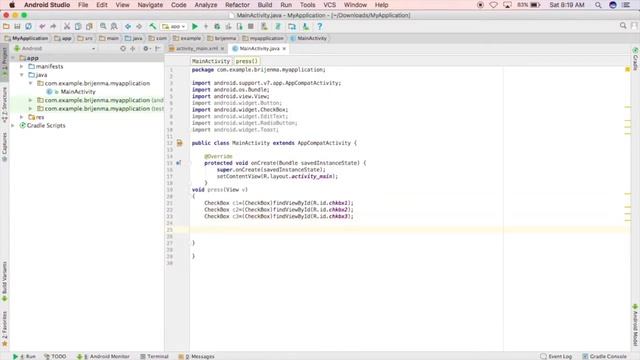Click the Redo arrow icon
The height and width of the screenshot is (360, 640).
pos(53,27)
